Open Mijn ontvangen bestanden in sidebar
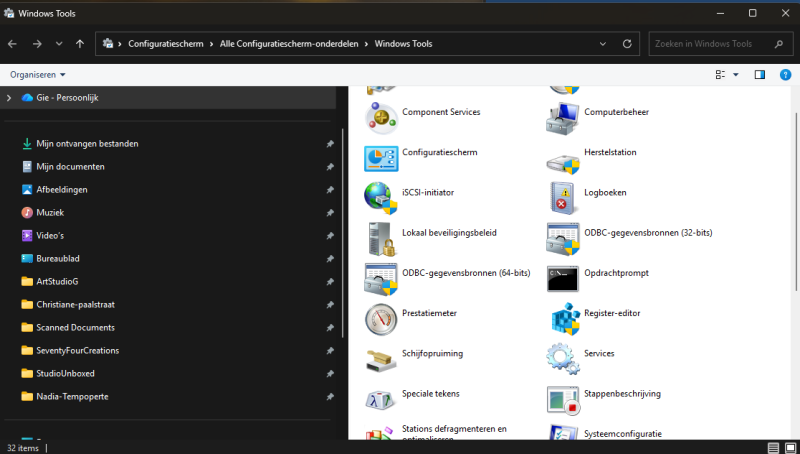The width and height of the screenshot is (800, 454). (87, 144)
